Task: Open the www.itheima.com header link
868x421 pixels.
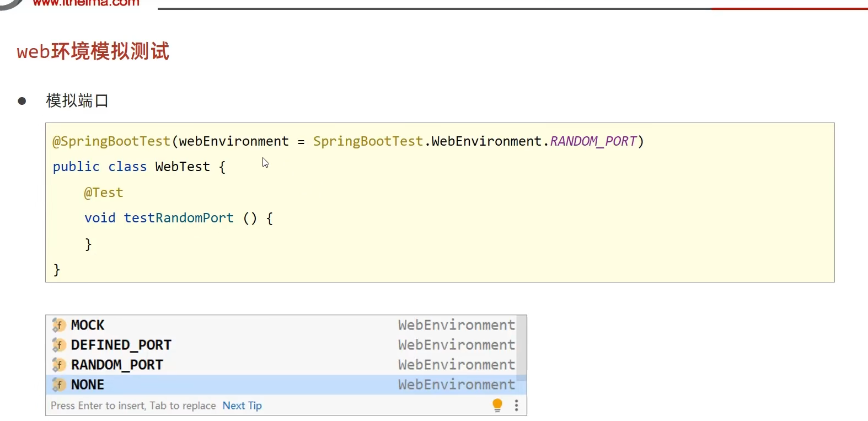Action: [x=86, y=3]
